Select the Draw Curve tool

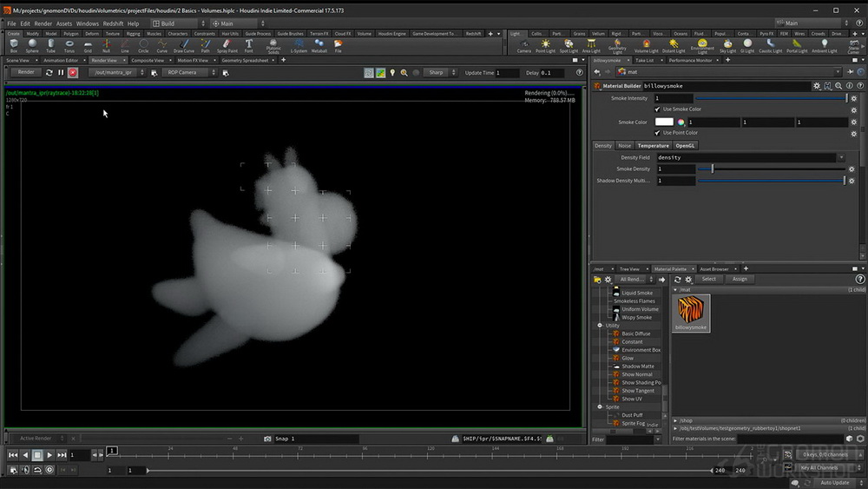184,45
